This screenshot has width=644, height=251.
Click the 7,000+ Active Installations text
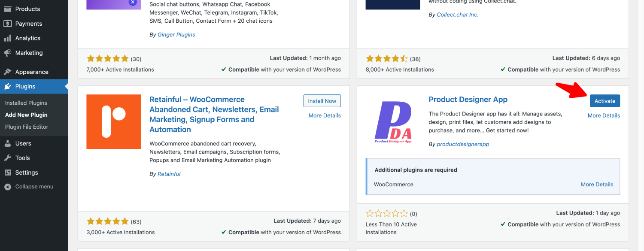point(120,70)
